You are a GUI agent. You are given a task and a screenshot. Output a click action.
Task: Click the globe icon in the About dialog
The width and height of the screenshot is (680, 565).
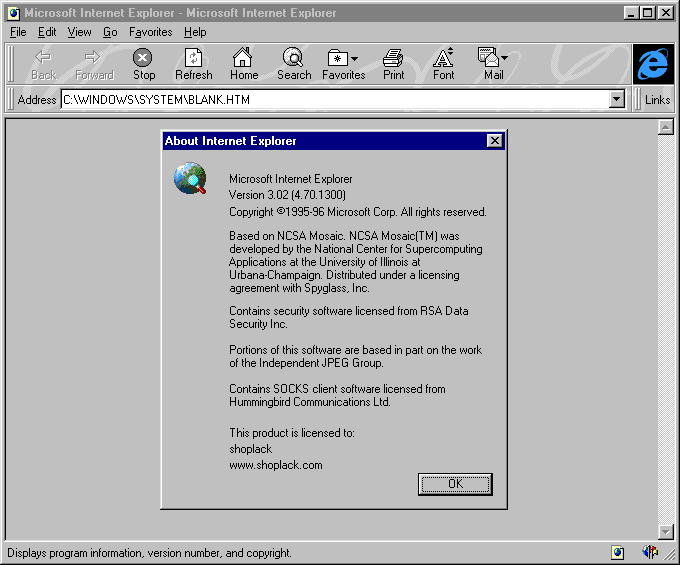point(190,178)
